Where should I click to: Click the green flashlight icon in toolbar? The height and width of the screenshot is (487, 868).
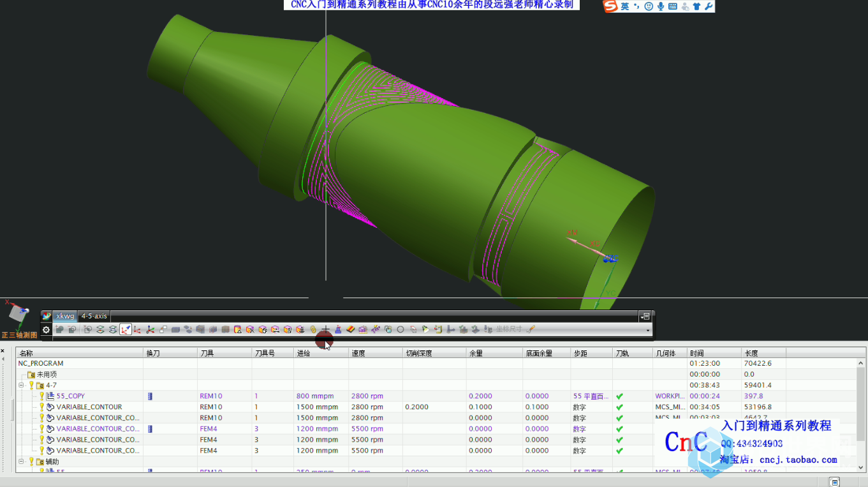pyautogui.click(x=425, y=329)
